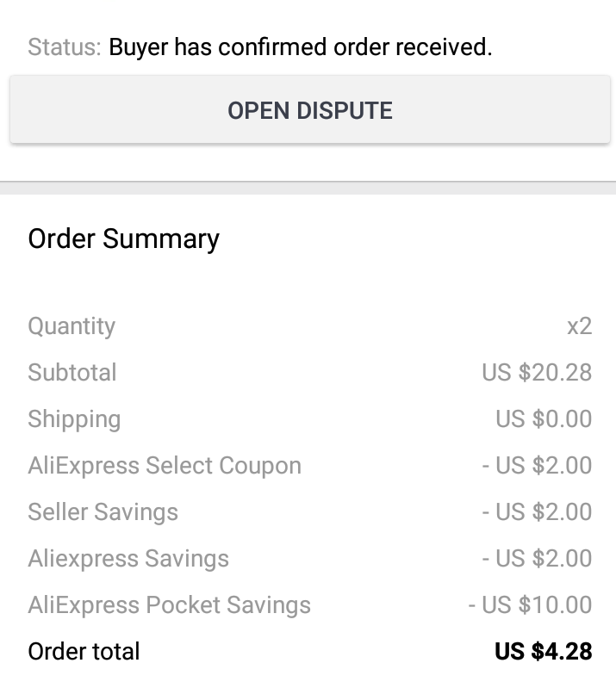Click the x2 quantity value
616x694 pixels.
pyautogui.click(x=579, y=326)
